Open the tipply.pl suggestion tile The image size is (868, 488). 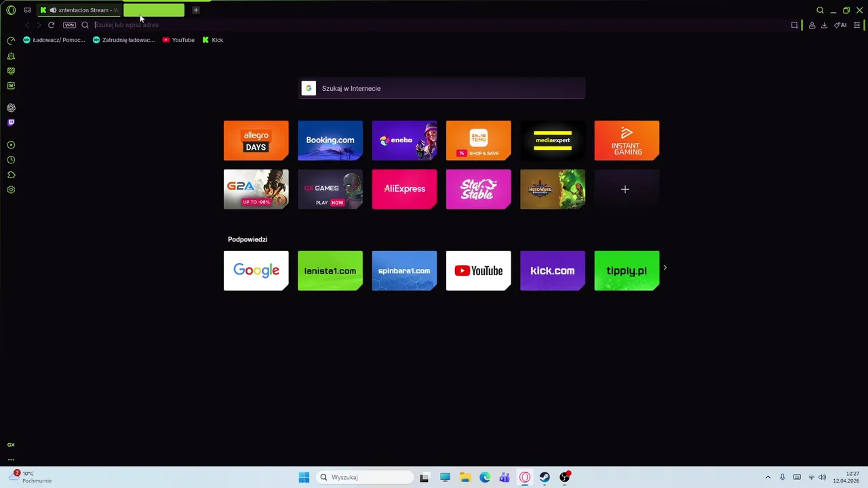coord(627,270)
